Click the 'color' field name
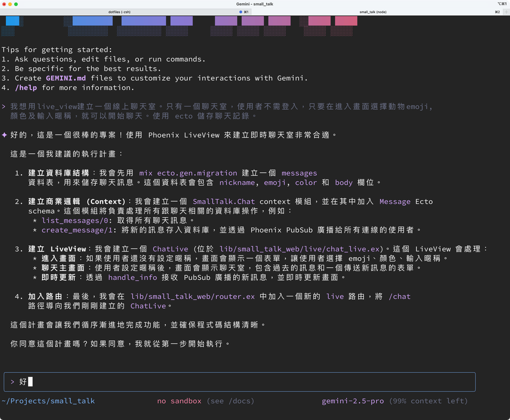The width and height of the screenshot is (510, 420). [x=306, y=183]
